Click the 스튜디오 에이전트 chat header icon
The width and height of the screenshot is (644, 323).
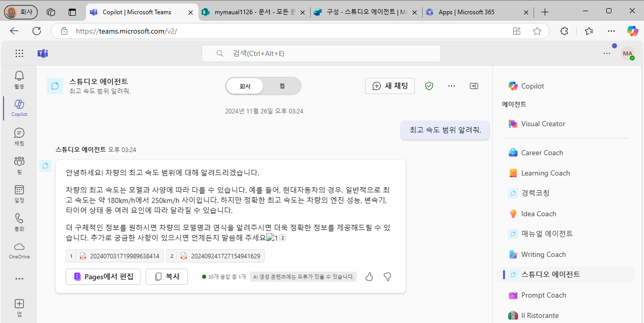pyautogui.click(x=55, y=86)
